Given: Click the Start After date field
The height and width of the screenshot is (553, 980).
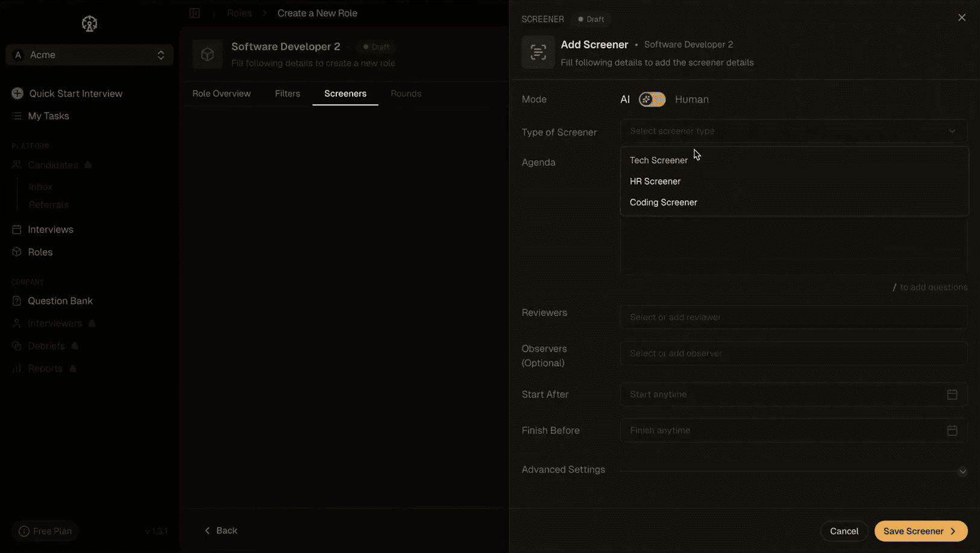Looking at the screenshot, I should (794, 394).
